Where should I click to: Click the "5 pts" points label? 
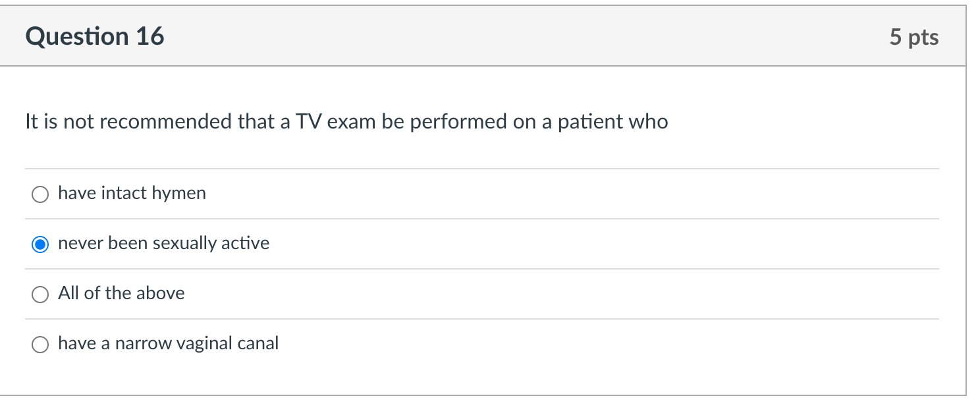[x=913, y=37]
